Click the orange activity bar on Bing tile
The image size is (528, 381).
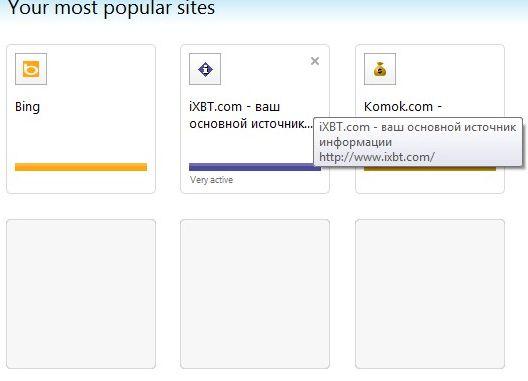coord(81,167)
